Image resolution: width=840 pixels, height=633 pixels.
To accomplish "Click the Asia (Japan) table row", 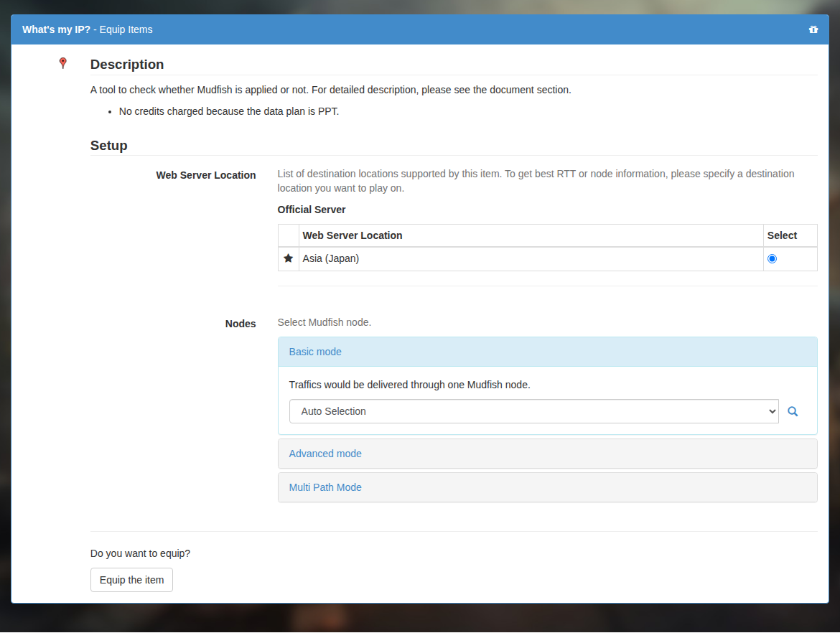I will pos(548,258).
